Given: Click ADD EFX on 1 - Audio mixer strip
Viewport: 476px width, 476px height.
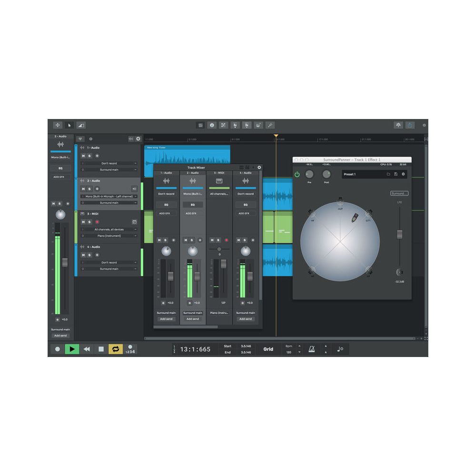Looking at the screenshot, I should click(166, 213).
